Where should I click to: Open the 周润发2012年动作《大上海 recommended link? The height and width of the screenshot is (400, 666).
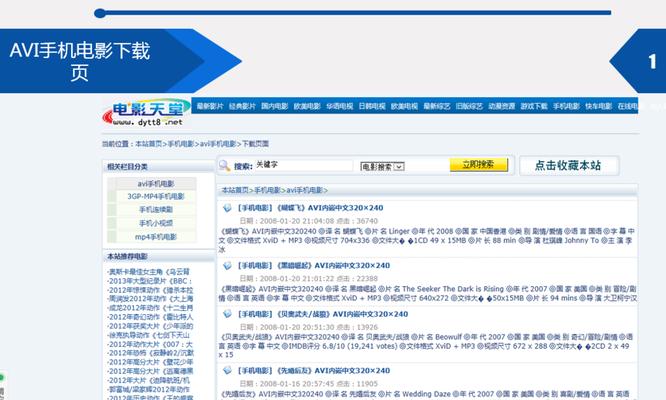point(150,299)
